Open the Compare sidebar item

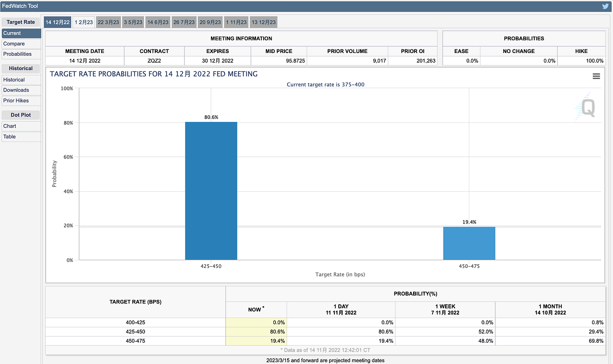click(21, 44)
